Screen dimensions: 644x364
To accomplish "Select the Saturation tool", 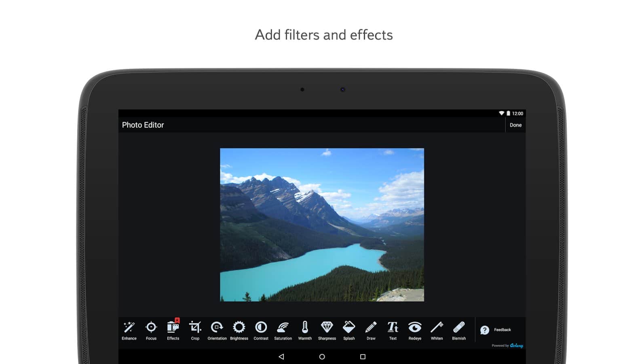I will click(x=283, y=330).
